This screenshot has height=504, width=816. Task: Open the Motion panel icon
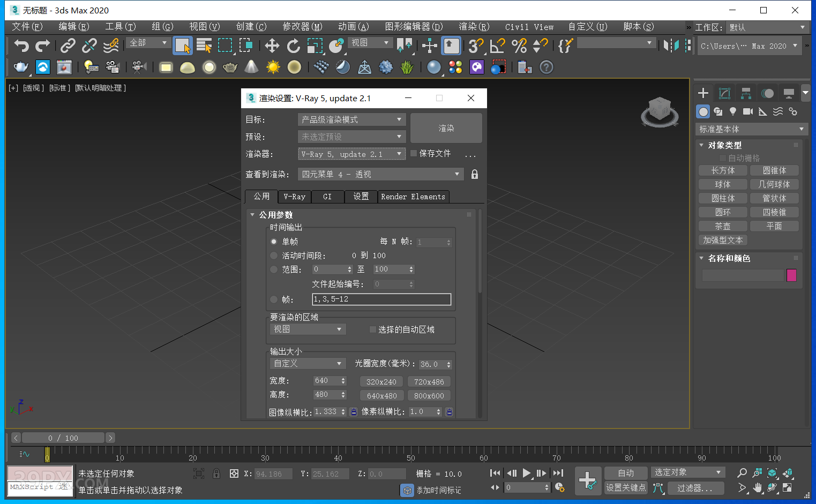click(x=767, y=93)
